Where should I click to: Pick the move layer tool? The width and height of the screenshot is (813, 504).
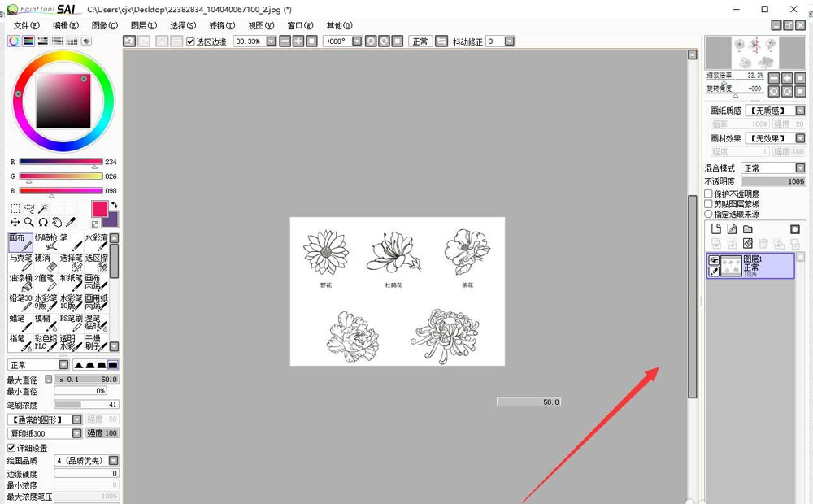pyautogui.click(x=15, y=222)
